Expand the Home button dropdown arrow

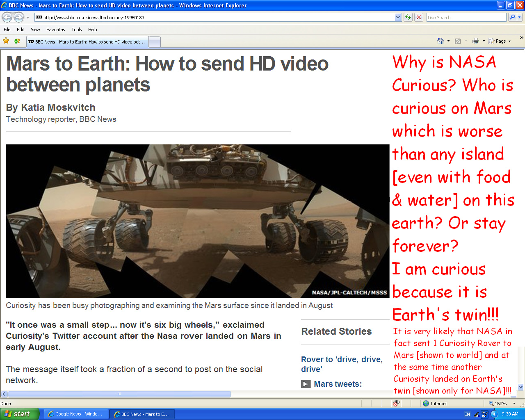(x=448, y=41)
